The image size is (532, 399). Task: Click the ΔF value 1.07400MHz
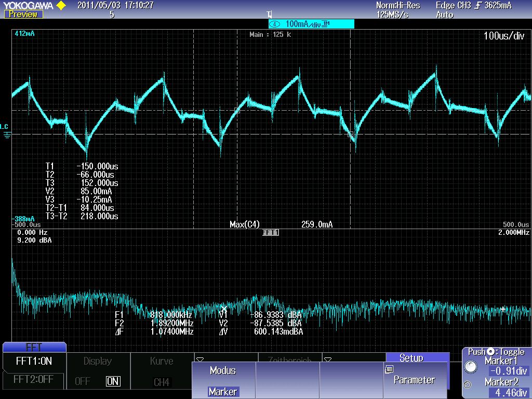coord(172,331)
